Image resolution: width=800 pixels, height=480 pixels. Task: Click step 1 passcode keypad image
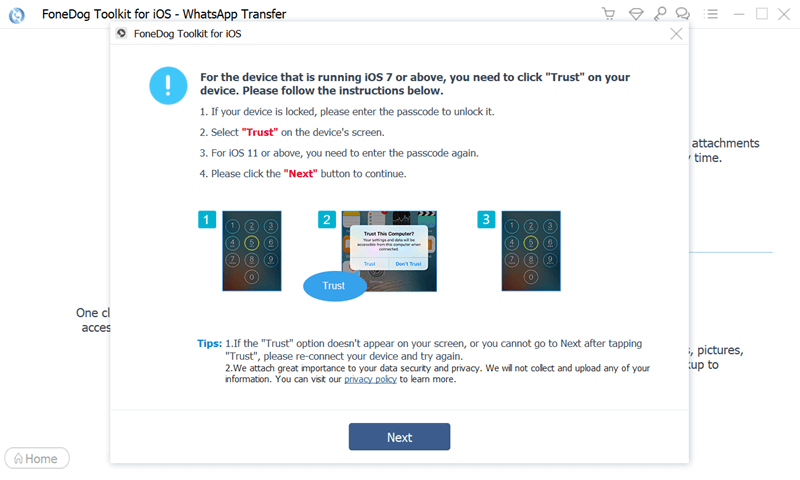(252, 251)
